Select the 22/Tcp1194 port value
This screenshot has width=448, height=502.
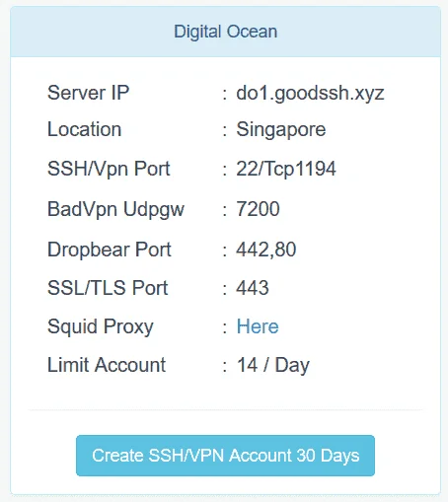[286, 169]
